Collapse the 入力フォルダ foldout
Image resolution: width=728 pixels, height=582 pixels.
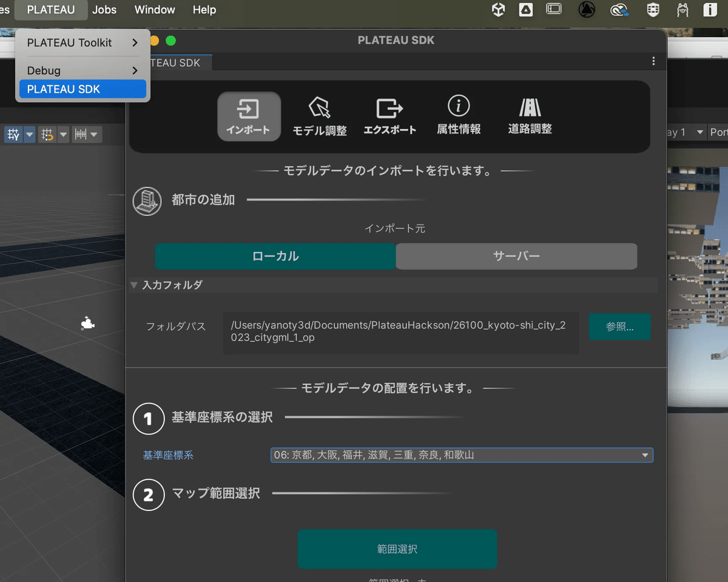[134, 285]
